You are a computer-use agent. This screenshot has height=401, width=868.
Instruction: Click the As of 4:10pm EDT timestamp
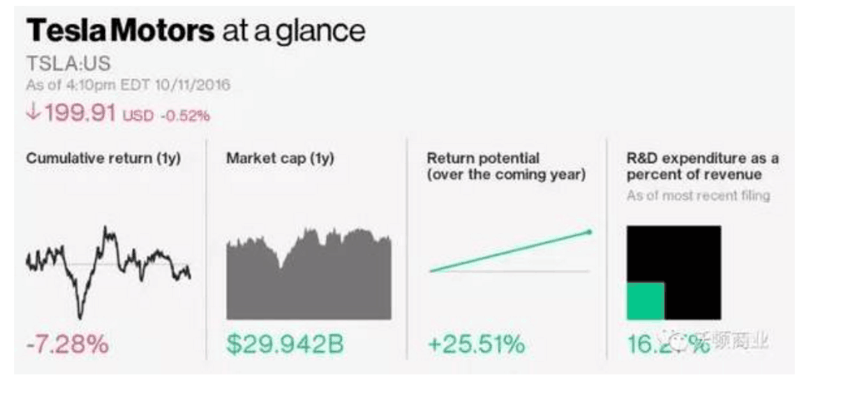128,86
